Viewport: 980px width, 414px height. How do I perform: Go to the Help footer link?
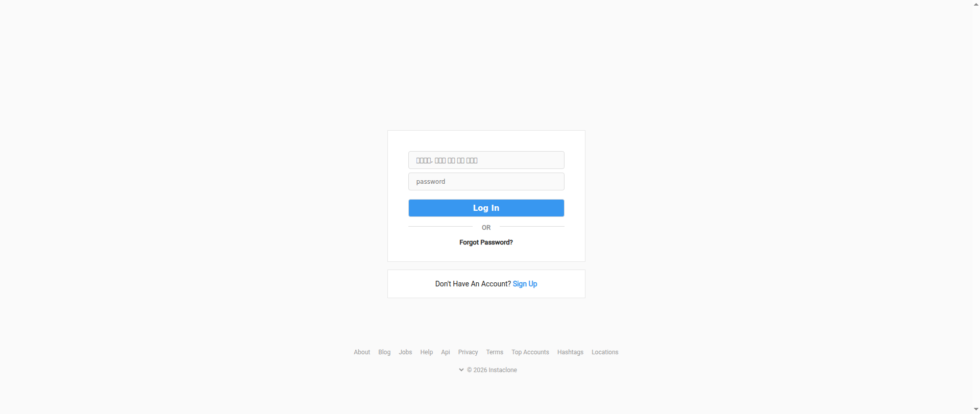click(x=427, y=352)
